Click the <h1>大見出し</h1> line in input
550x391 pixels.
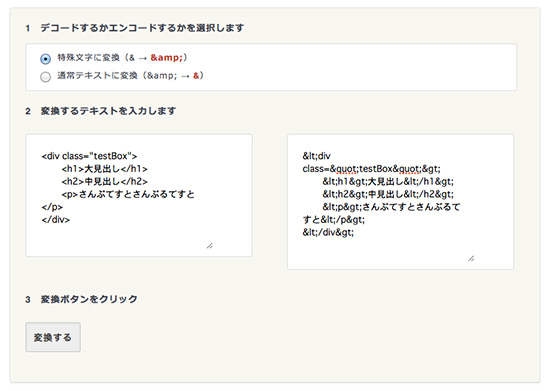coord(105,169)
